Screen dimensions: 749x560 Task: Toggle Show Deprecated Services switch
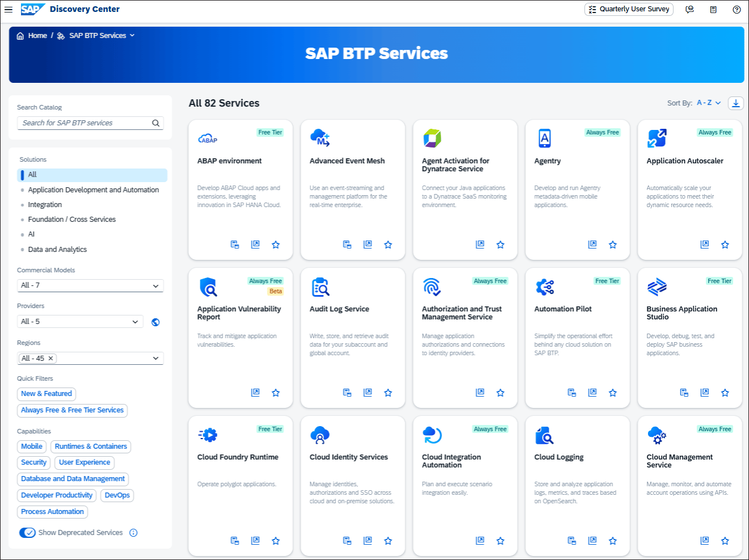pos(27,533)
